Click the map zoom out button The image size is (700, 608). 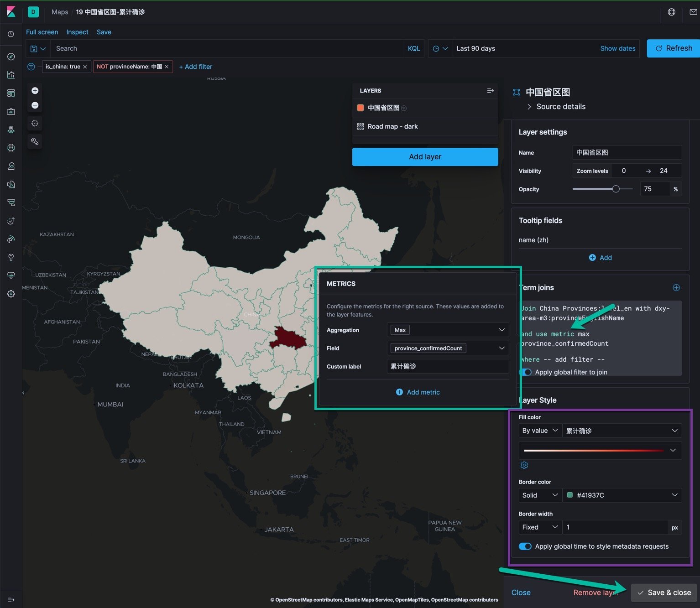[35, 105]
